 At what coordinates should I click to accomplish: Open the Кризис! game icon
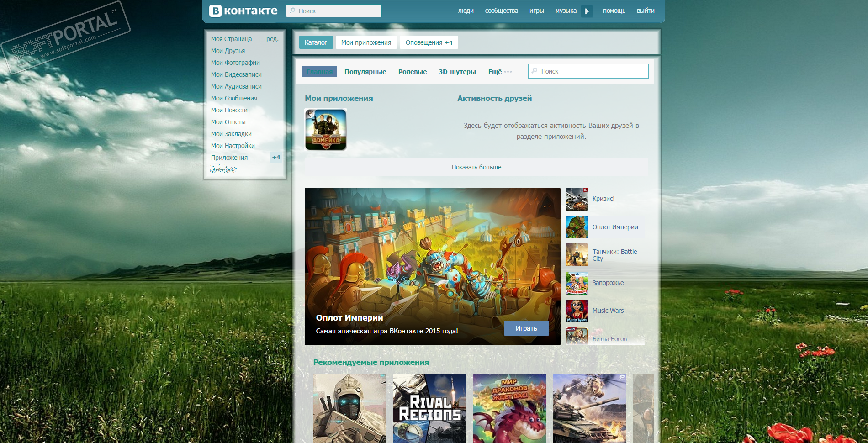tap(577, 199)
